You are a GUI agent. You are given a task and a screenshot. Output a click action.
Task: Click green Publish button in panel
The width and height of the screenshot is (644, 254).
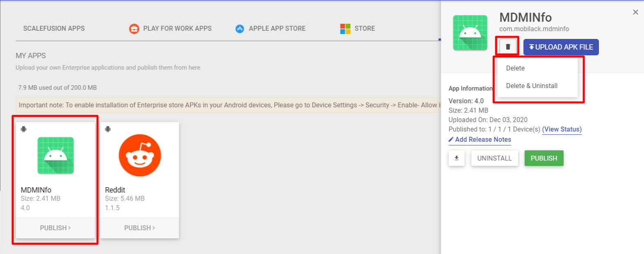pyautogui.click(x=544, y=158)
